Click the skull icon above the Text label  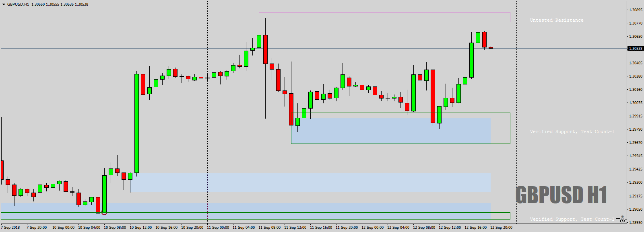click(x=622, y=217)
